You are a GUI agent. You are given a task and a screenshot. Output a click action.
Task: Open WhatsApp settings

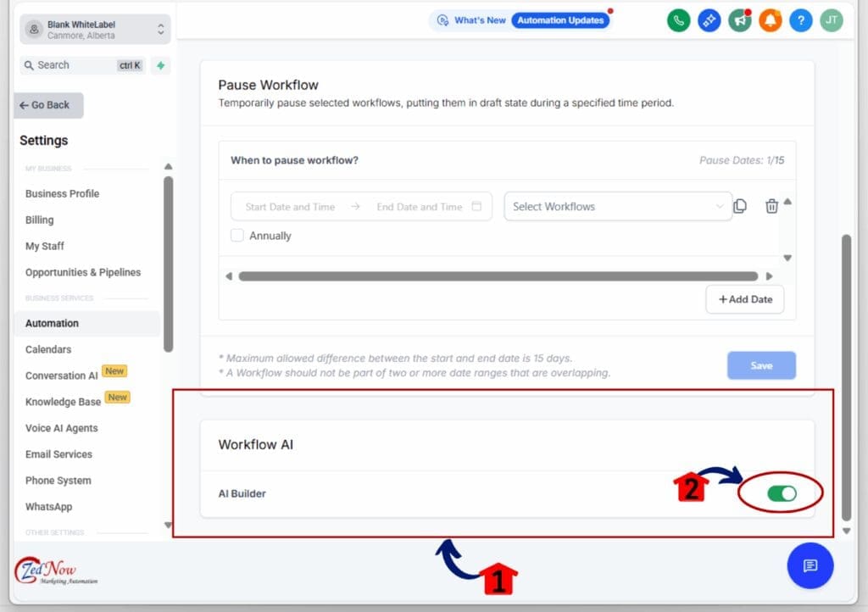click(48, 506)
